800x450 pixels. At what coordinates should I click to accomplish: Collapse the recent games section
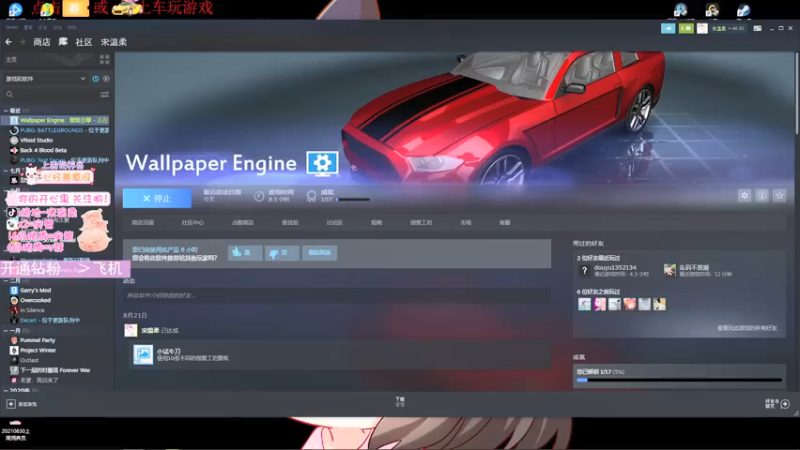click(x=6, y=111)
